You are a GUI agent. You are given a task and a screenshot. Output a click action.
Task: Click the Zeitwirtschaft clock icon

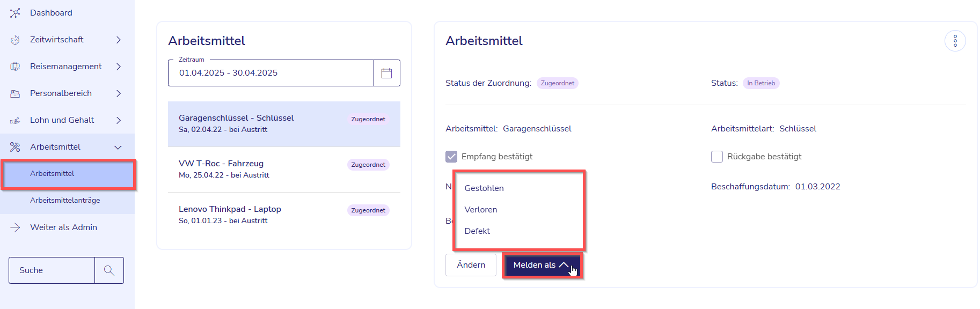[15, 40]
